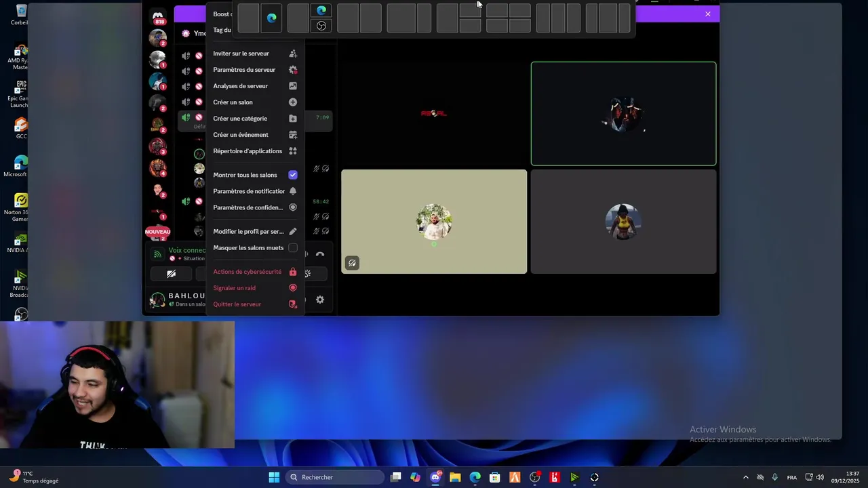This screenshot has width=868, height=488.
Task: Open Discord direct messages home icon
Action: (158, 16)
